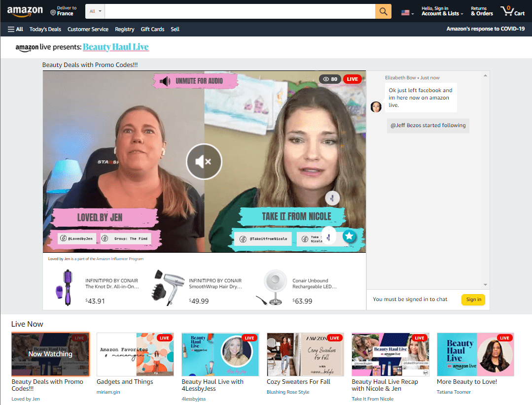Click the @Jeff Bezos started following notice
Viewport: 532px width, 405px height.
point(428,126)
